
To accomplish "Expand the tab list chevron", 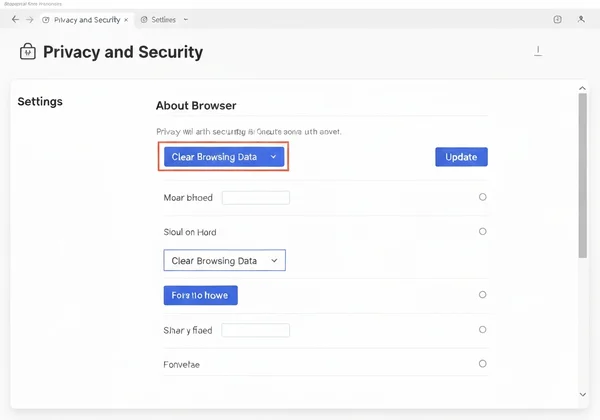I will pos(186,20).
